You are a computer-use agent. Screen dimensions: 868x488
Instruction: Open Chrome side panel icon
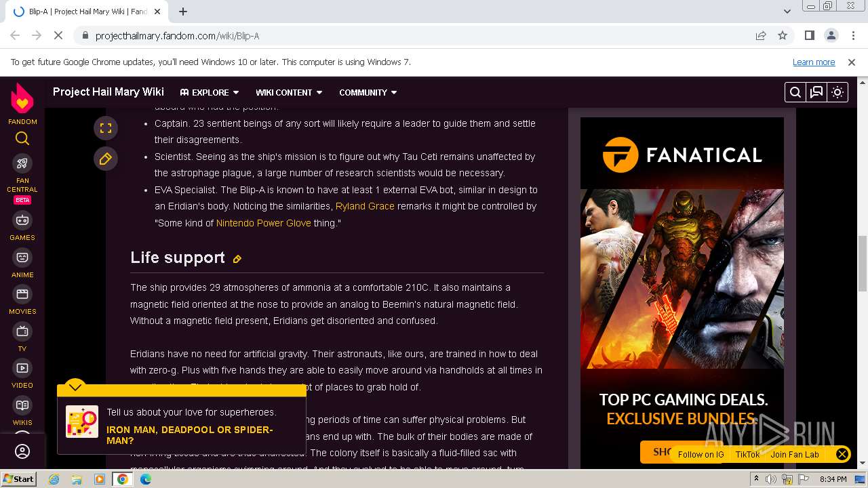[809, 35]
